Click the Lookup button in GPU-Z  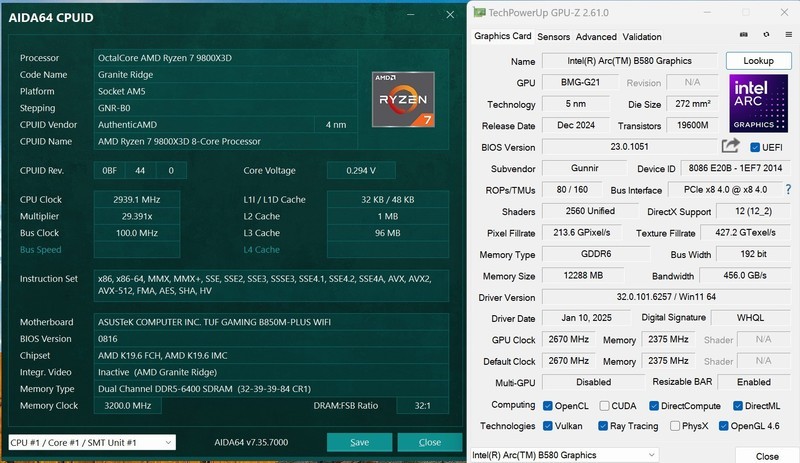tap(758, 61)
